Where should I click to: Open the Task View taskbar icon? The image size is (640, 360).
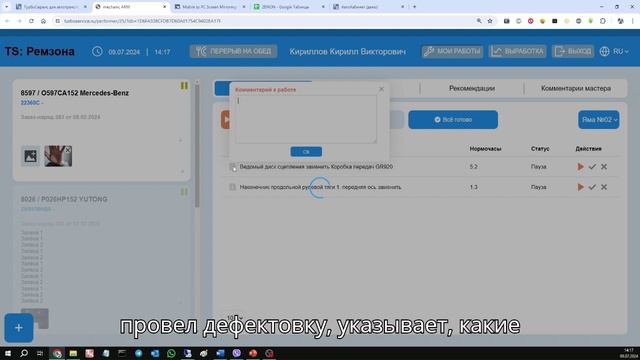tap(40, 353)
